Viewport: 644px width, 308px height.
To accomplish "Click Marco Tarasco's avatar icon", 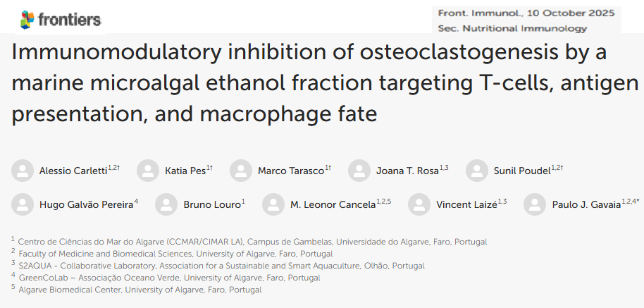I will pyautogui.click(x=241, y=171).
